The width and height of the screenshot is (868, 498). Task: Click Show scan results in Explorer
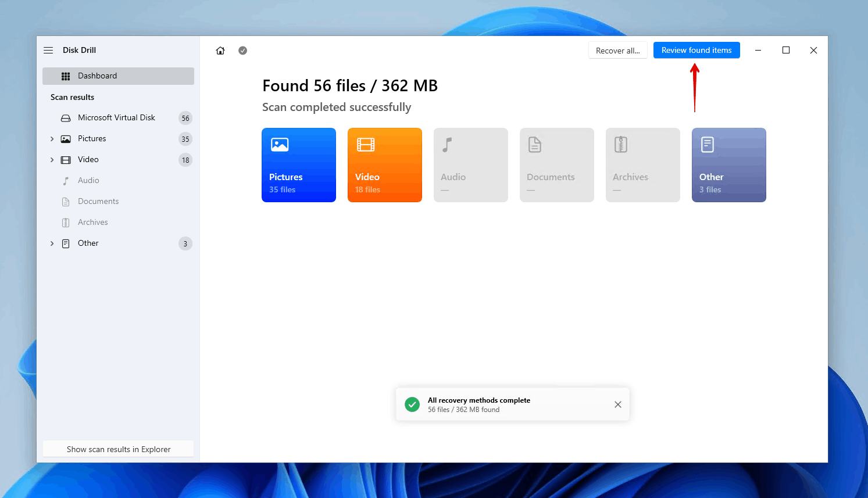[x=118, y=449]
